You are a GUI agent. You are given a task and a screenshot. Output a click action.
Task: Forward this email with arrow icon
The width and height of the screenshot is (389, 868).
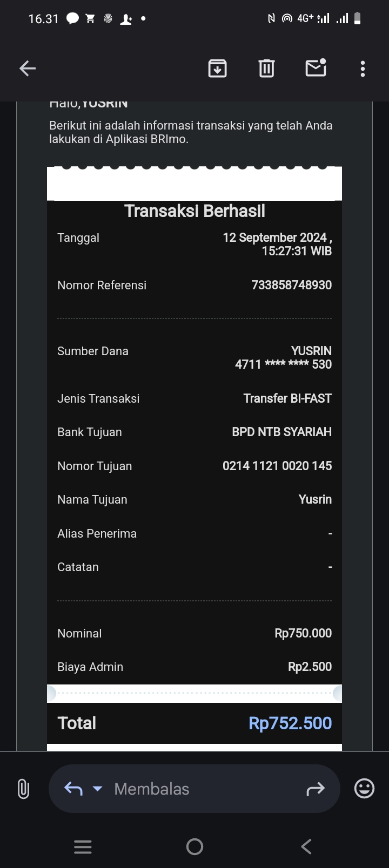tap(315, 789)
